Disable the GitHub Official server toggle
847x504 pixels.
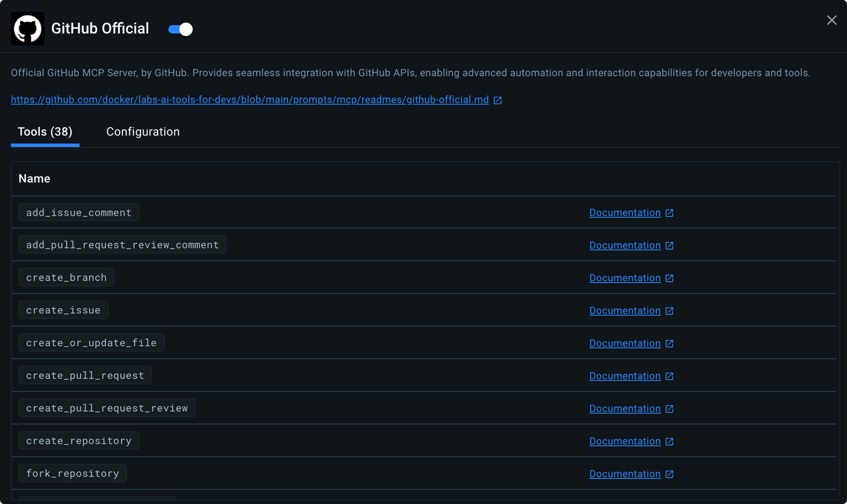pyautogui.click(x=180, y=29)
